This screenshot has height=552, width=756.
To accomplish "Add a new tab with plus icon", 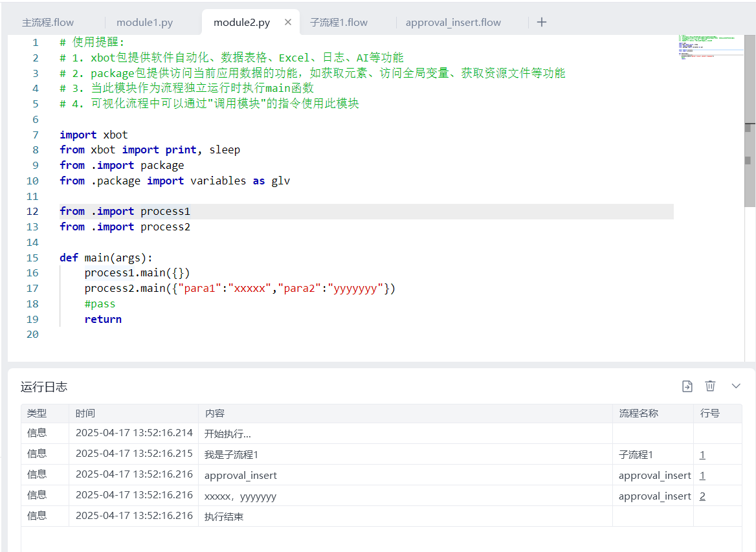I will (x=542, y=23).
